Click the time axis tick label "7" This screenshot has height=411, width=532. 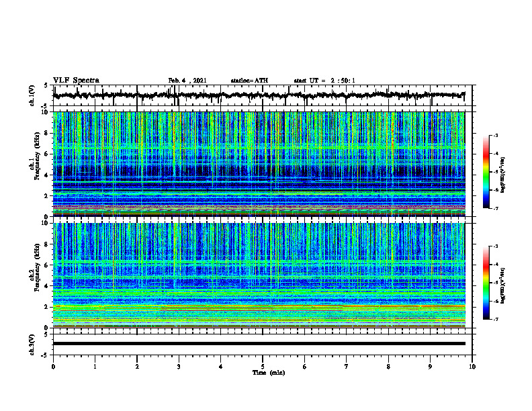click(x=347, y=367)
